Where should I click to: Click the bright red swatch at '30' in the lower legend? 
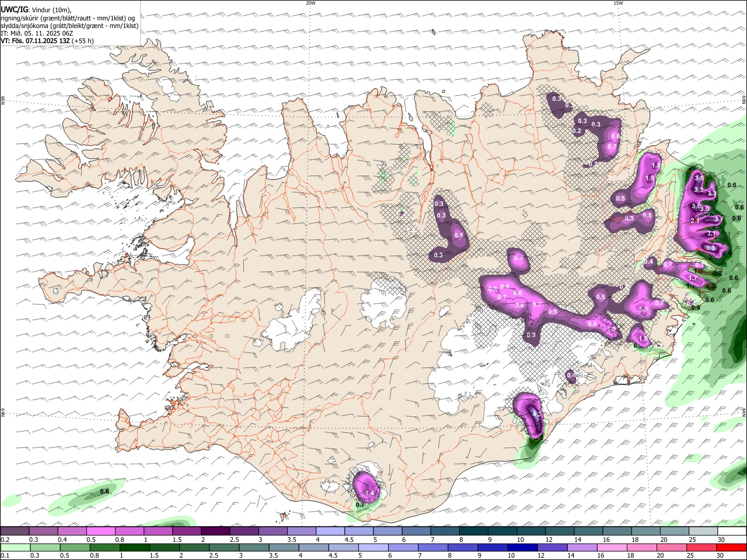click(x=731, y=548)
